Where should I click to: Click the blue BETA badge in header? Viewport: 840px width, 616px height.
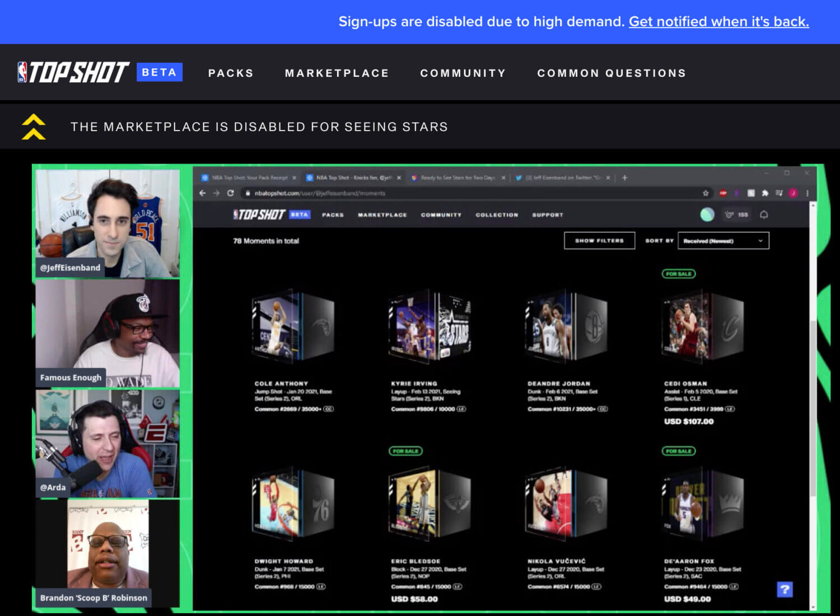160,72
